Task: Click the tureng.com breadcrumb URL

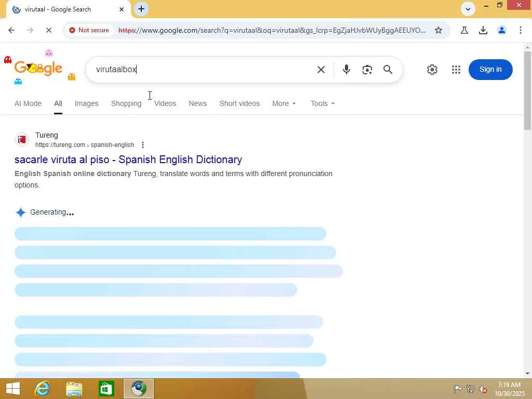Action: coord(85,145)
